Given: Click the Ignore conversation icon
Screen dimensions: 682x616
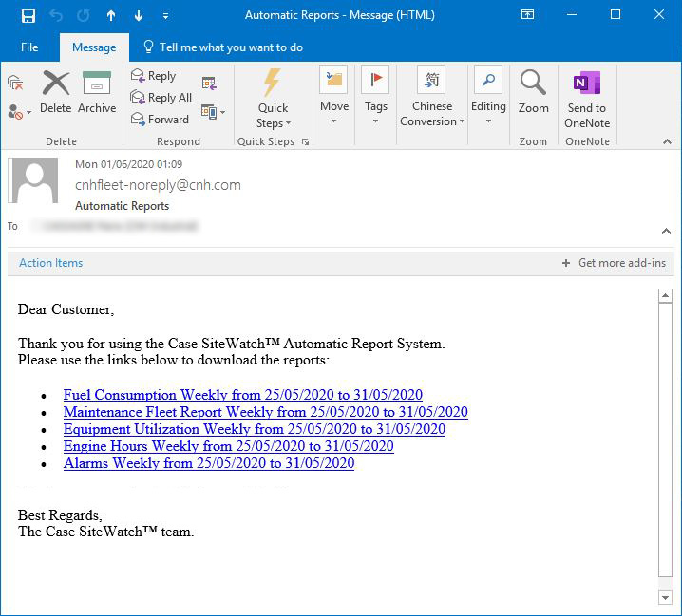Looking at the screenshot, I should [15, 83].
